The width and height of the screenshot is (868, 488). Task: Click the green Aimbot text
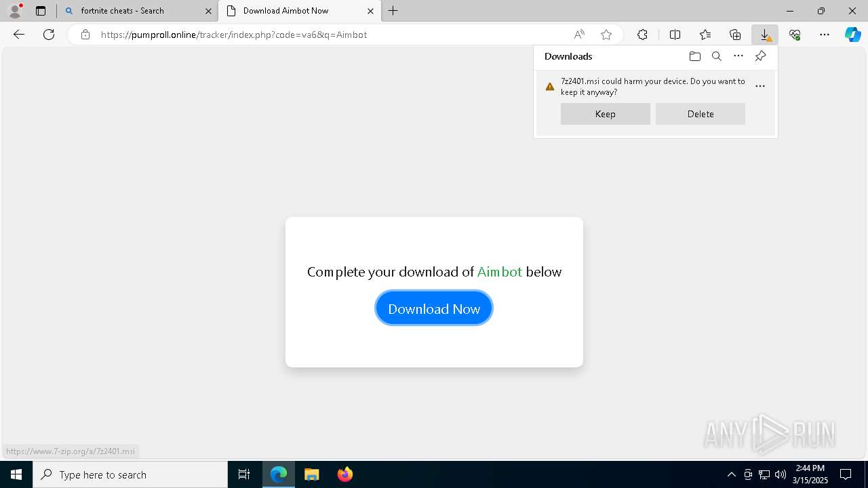(500, 272)
